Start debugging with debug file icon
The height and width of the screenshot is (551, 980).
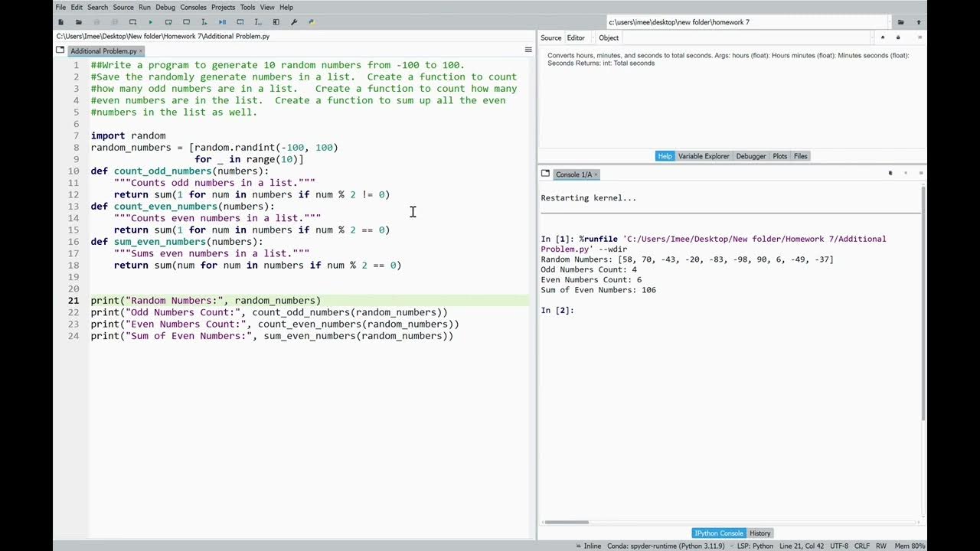coord(222,22)
